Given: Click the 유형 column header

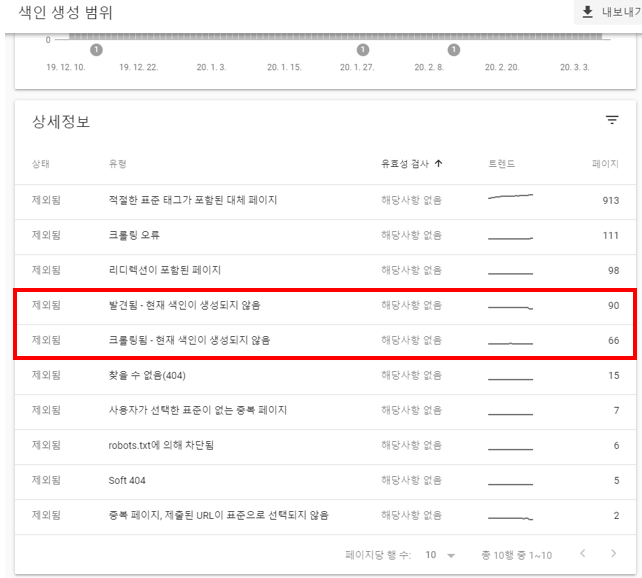Looking at the screenshot, I should 117,164.
